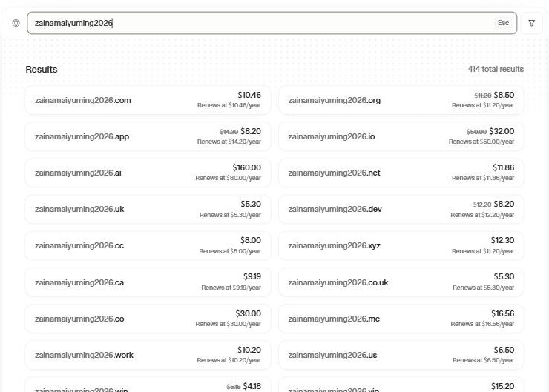Open the zainamaiyuming2026.uk result
549x392 pixels.
[148, 209]
